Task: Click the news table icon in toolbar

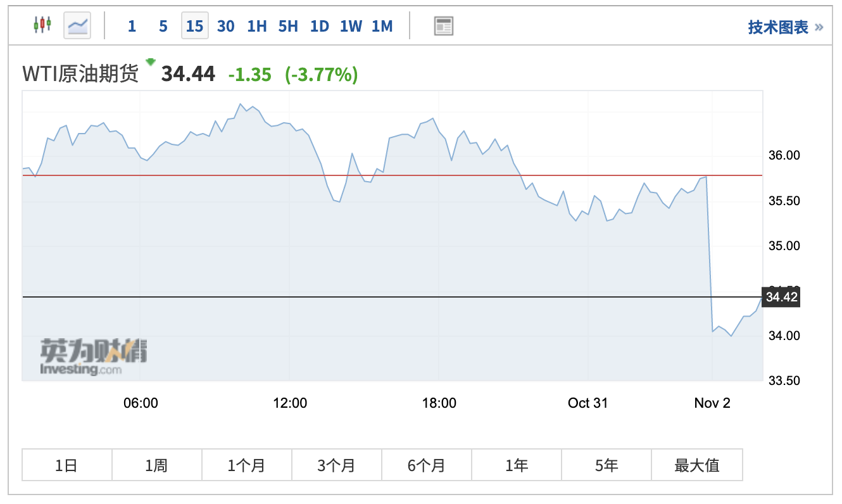Action: pyautogui.click(x=444, y=26)
